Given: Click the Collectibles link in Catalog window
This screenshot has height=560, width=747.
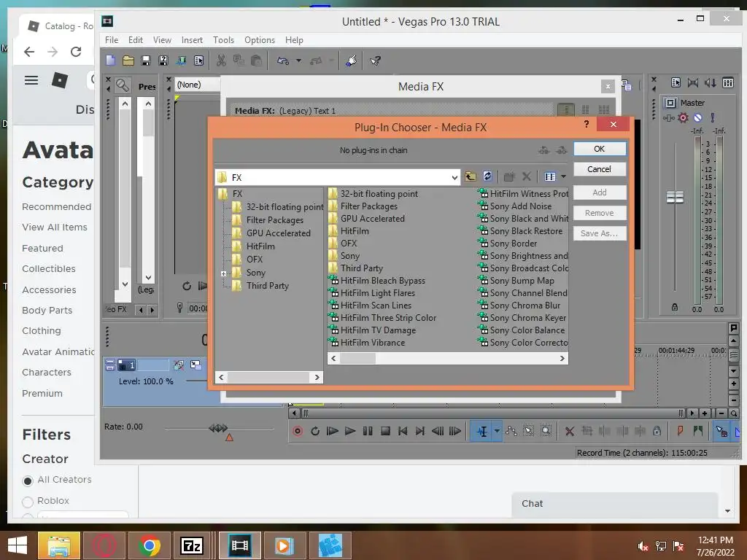Looking at the screenshot, I should point(49,268).
